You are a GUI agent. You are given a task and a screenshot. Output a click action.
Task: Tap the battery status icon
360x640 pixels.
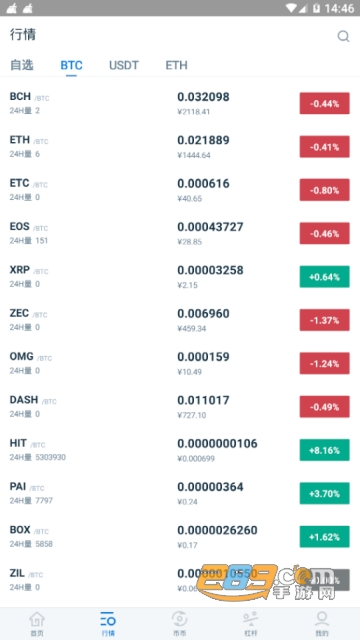pos(316,8)
